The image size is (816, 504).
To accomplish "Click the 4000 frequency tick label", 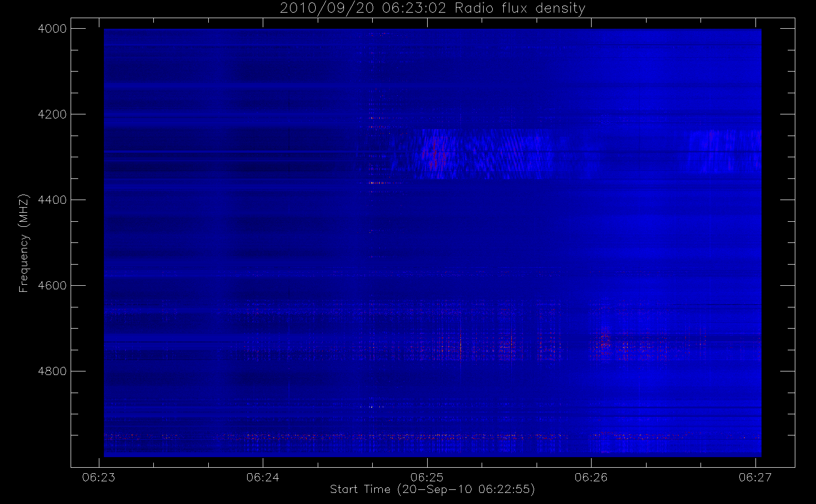I will coord(52,29).
